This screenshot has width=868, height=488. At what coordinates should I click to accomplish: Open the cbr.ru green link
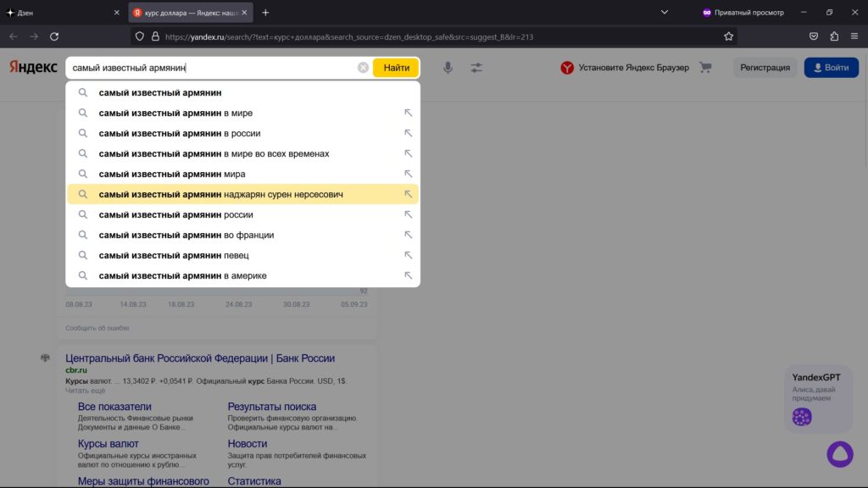click(x=75, y=370)
